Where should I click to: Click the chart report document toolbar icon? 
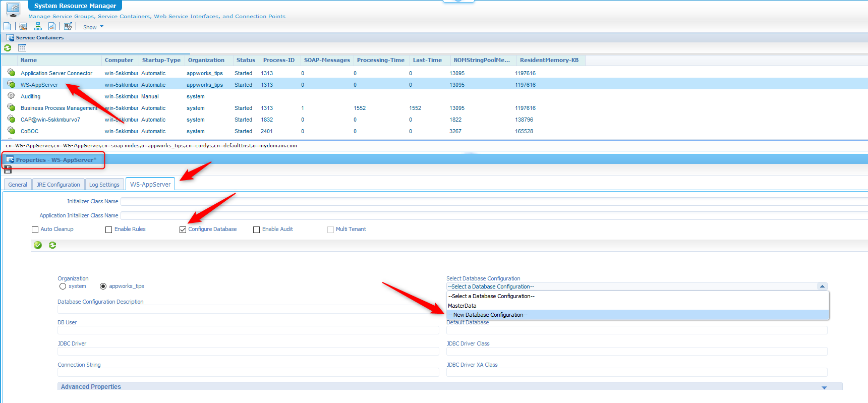coord(52,26)
